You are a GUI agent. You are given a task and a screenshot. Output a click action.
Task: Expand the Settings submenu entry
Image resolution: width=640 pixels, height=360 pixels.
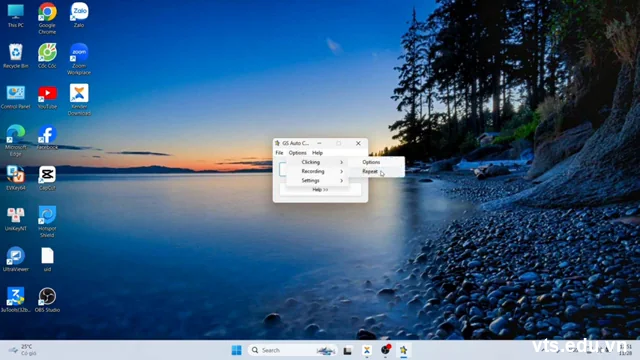(x=318, y=180)
